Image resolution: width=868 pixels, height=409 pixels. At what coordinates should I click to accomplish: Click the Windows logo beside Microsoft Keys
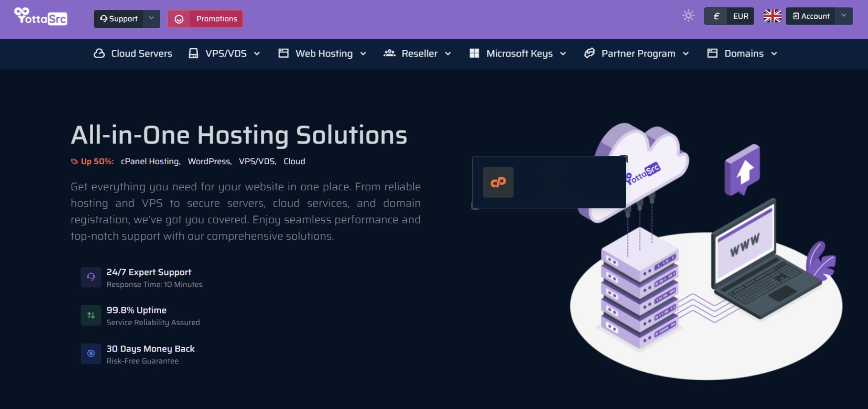(474, 53)
